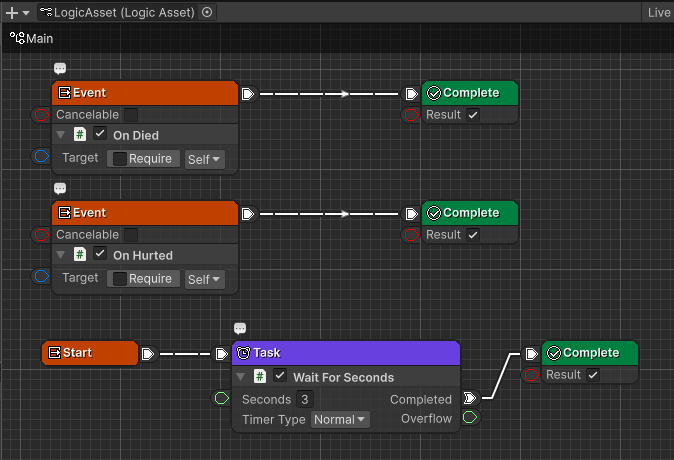Screen dimensions: 674x460
Task: Click the Start node flow output port
Action: 148,353
